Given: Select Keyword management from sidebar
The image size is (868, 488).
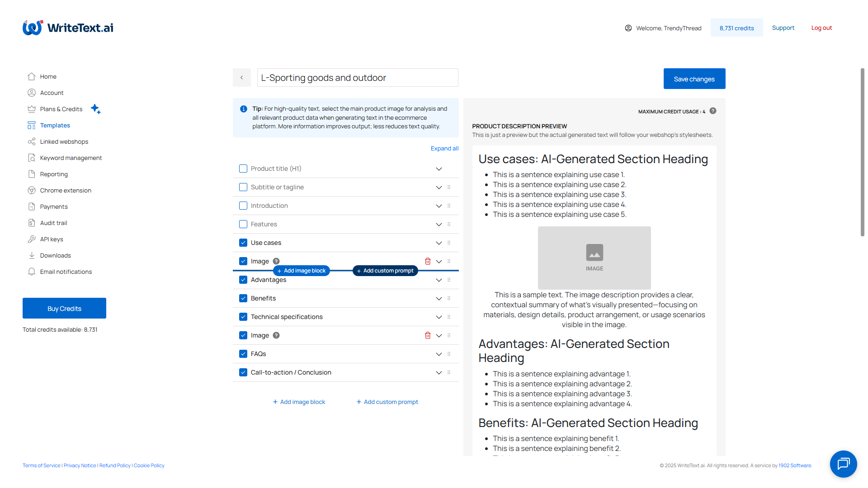Looking at the screenshot, I should (x=71, y=158).
